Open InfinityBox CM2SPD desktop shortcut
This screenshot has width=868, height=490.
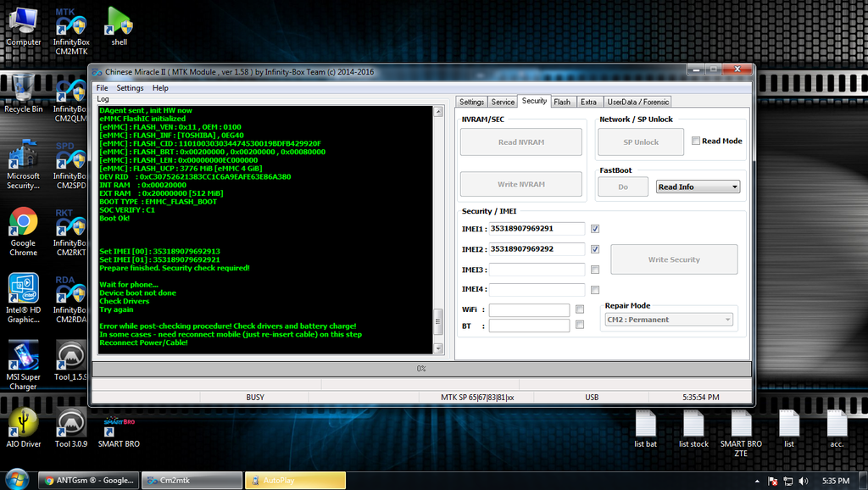71,166
